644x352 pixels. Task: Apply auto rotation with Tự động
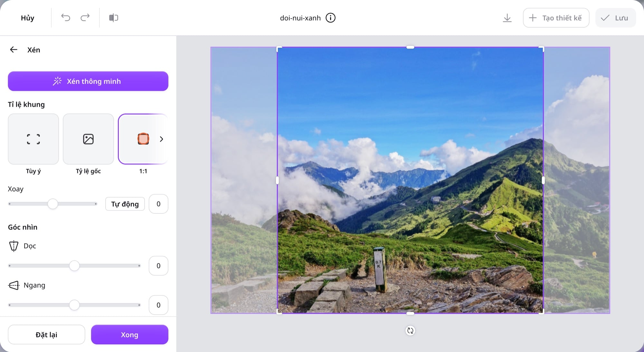pos(125,204)
